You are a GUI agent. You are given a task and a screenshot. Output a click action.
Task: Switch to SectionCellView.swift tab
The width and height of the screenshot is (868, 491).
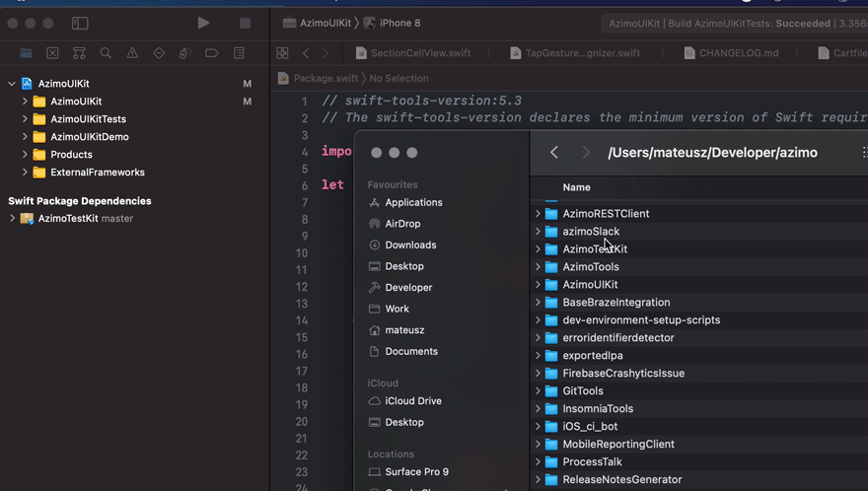[413, 53]
